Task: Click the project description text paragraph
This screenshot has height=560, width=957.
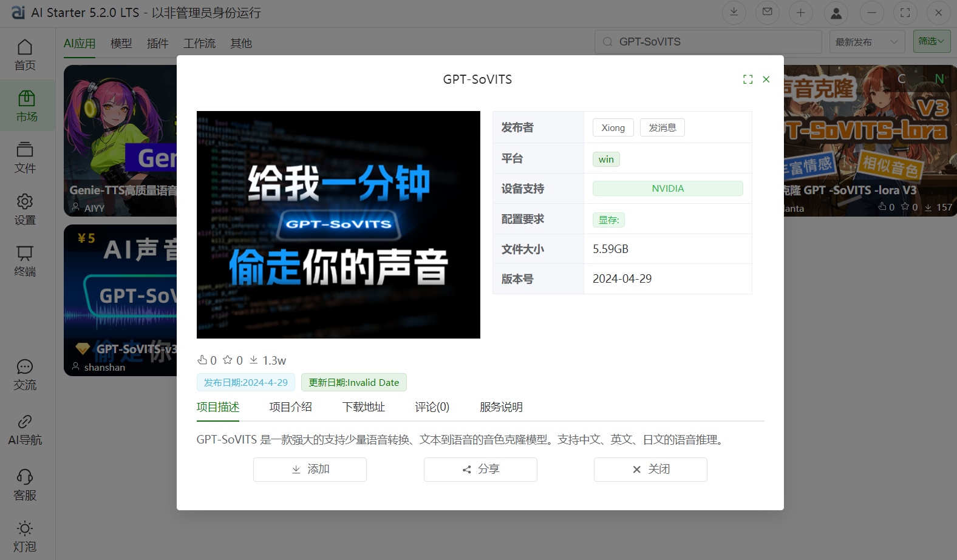Action: click(461, 440)
